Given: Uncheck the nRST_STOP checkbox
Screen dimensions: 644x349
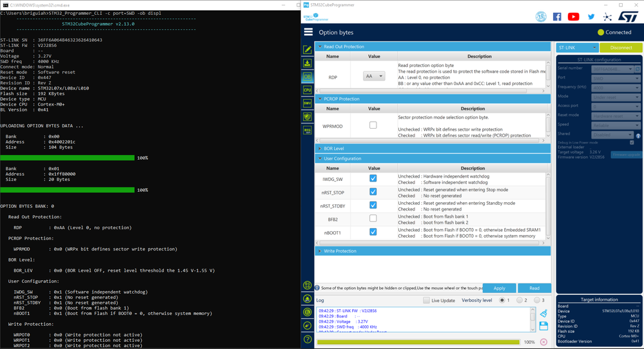Looking at the screenshot, I should [373, 191].
